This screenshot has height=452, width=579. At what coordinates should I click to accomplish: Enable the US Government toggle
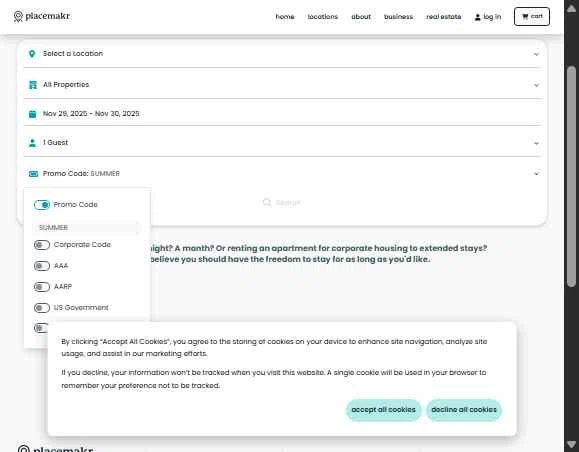pyautogui.click(x=42, y=308)
